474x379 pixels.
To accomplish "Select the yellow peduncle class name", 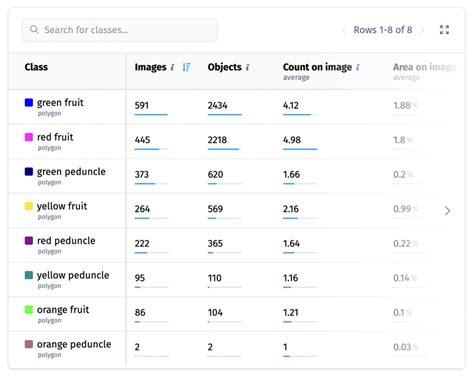I will click(73, 275).
